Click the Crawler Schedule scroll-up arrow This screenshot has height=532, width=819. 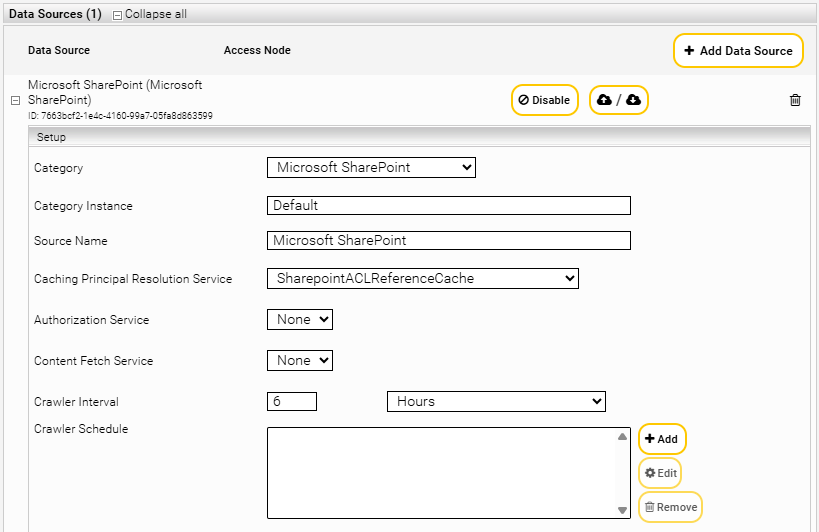tap(623, 437)
